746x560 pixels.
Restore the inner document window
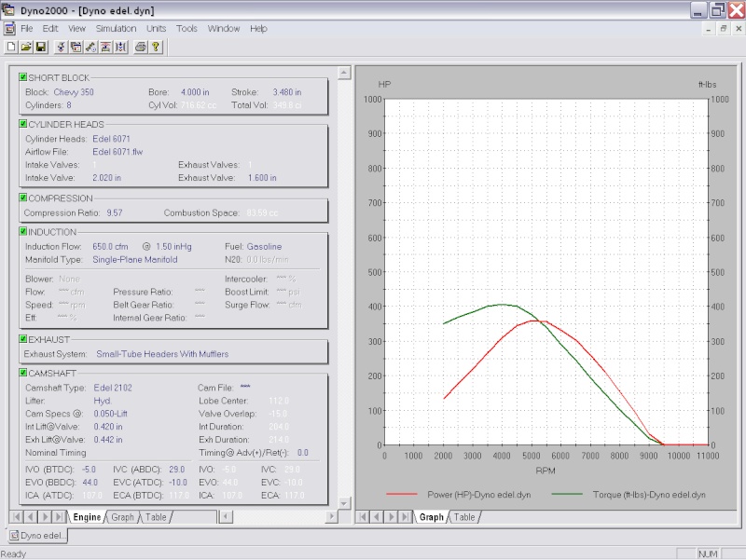click(x=724, y=29)
